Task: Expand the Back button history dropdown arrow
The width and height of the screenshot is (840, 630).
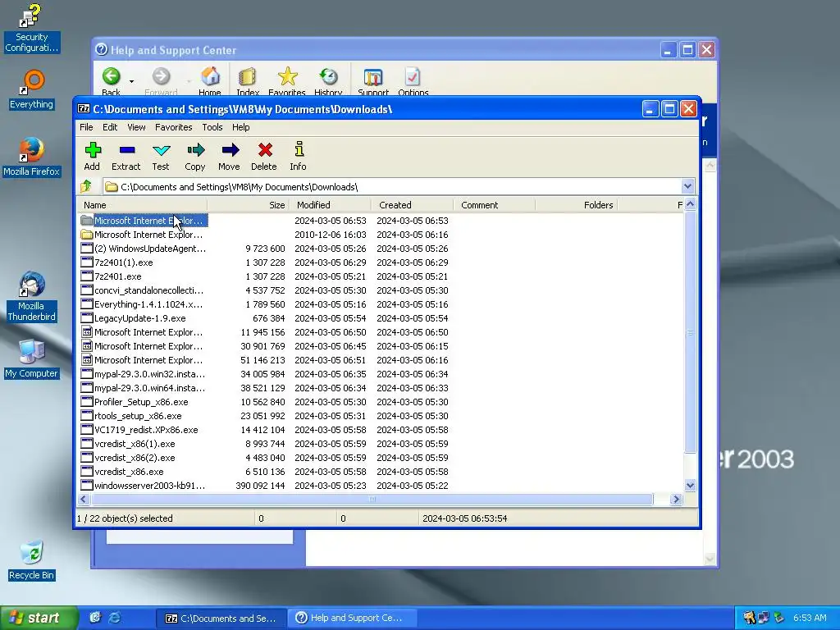Action: pos(131,81)
